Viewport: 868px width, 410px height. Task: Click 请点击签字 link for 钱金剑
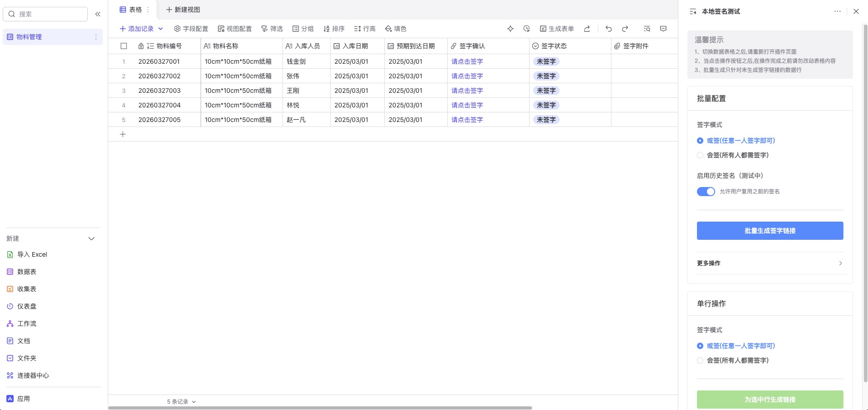pyautogui.click(x=467, y=61)
